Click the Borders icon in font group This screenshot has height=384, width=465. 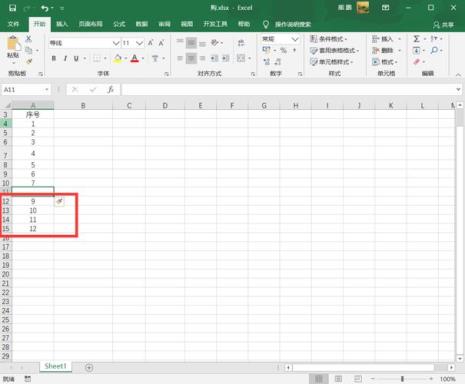(x=96, y=59)
